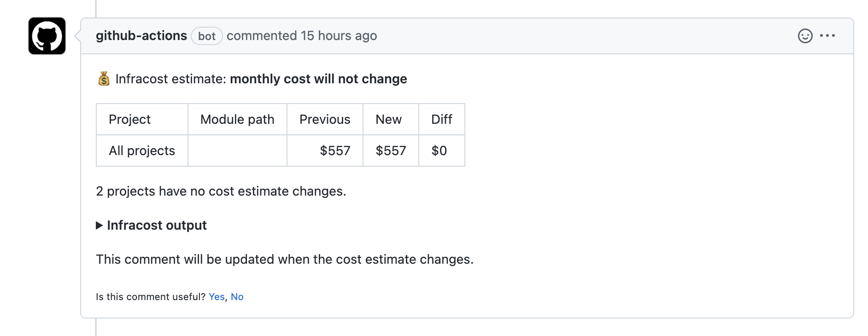The image size is (868, 336).
Task: Open the github-actions avatar
Action: coord(47,36)
